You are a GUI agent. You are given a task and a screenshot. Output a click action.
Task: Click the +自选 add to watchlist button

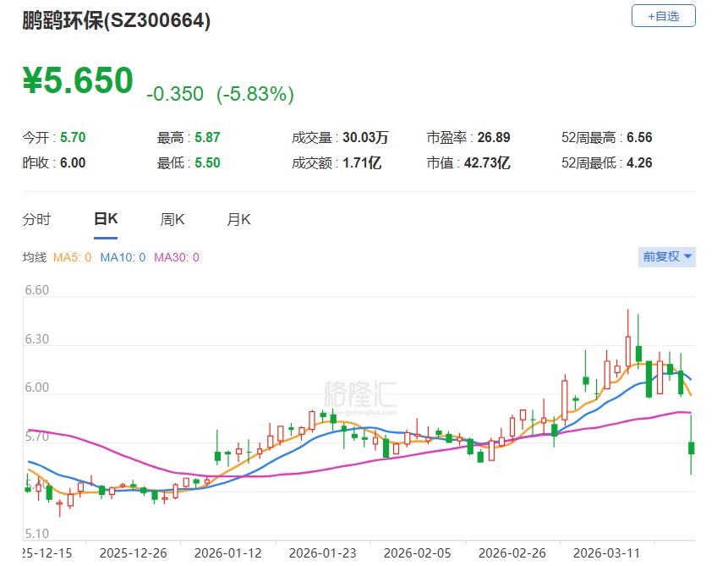coord(663,15)
